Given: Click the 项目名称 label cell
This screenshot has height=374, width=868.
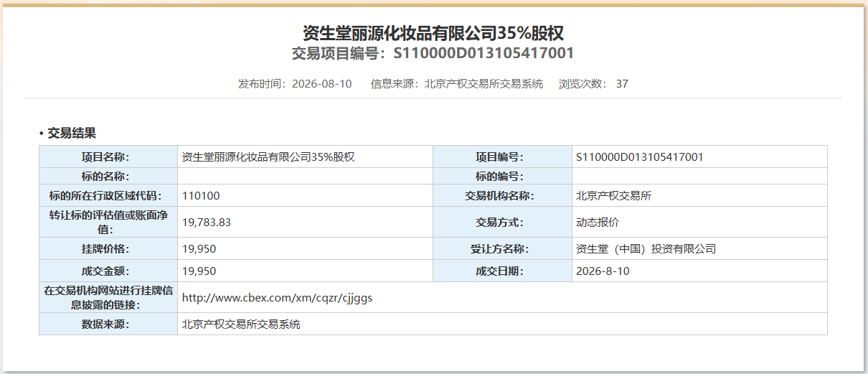Looking at the screenshot, I should tap(108, 156).
